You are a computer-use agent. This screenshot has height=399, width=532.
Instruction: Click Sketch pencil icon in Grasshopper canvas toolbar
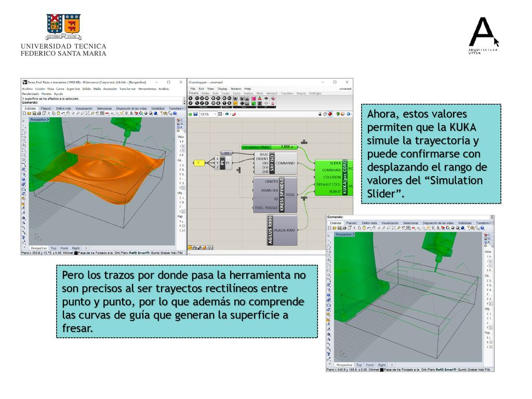[234, 114]
